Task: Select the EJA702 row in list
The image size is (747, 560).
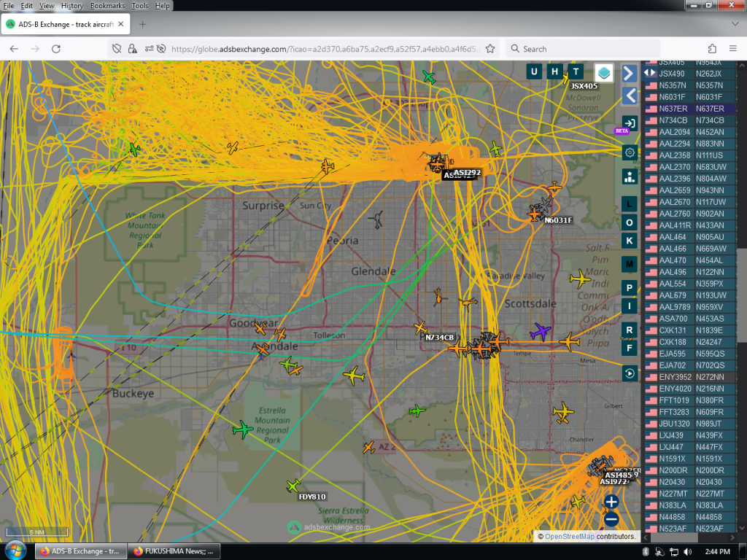Action: [690, 365]
